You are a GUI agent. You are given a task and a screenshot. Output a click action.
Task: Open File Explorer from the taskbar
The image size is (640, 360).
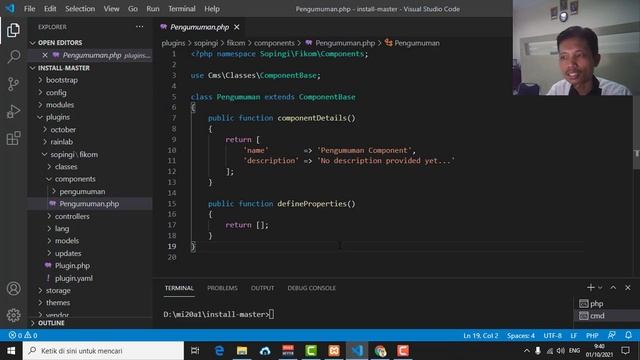click(x=242, y=351)
